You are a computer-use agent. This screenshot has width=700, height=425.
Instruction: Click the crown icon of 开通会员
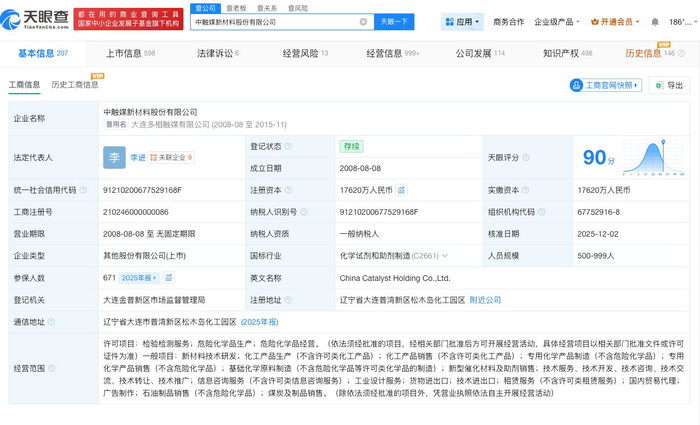(595, 22)
